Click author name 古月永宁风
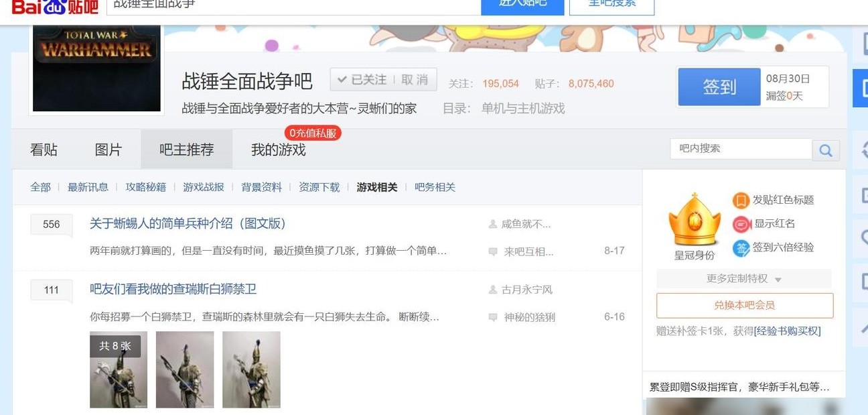Viewport: 868px width, 415px height. tap(527, 290)
